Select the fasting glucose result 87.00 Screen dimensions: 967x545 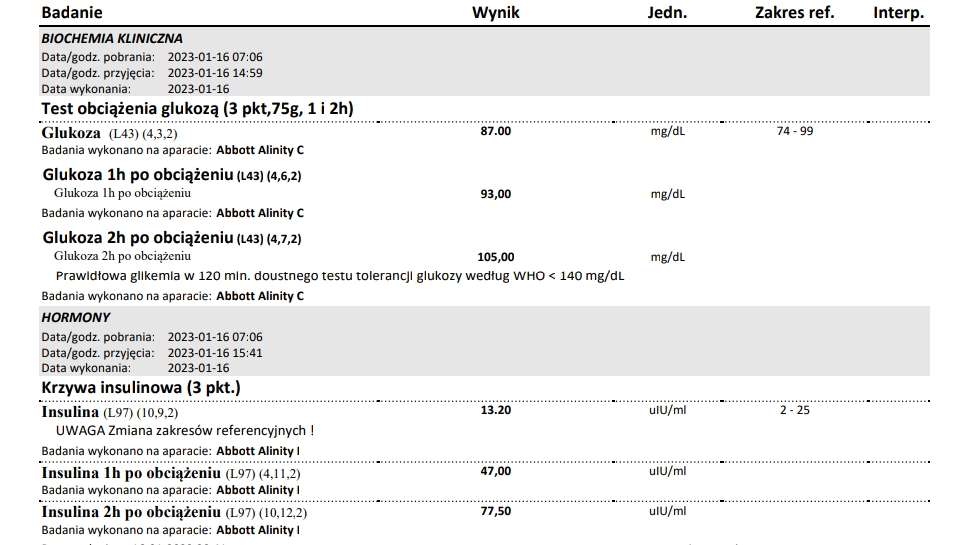[496, 131]
